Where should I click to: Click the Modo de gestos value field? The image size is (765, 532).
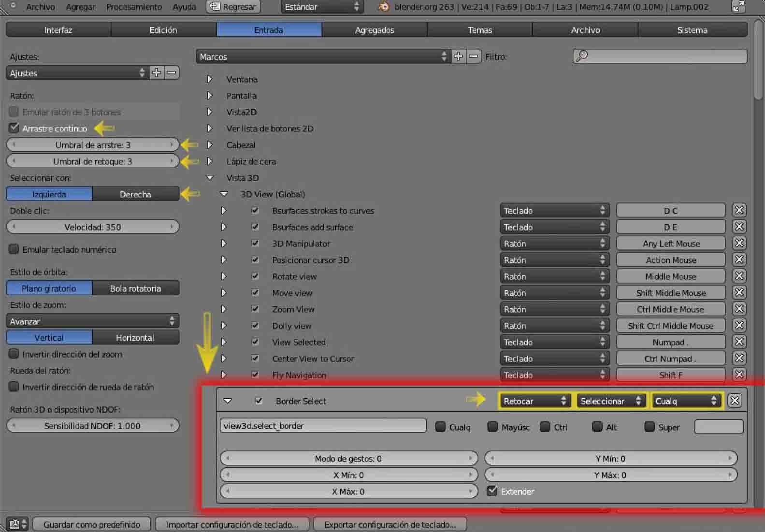pos(348,459)
